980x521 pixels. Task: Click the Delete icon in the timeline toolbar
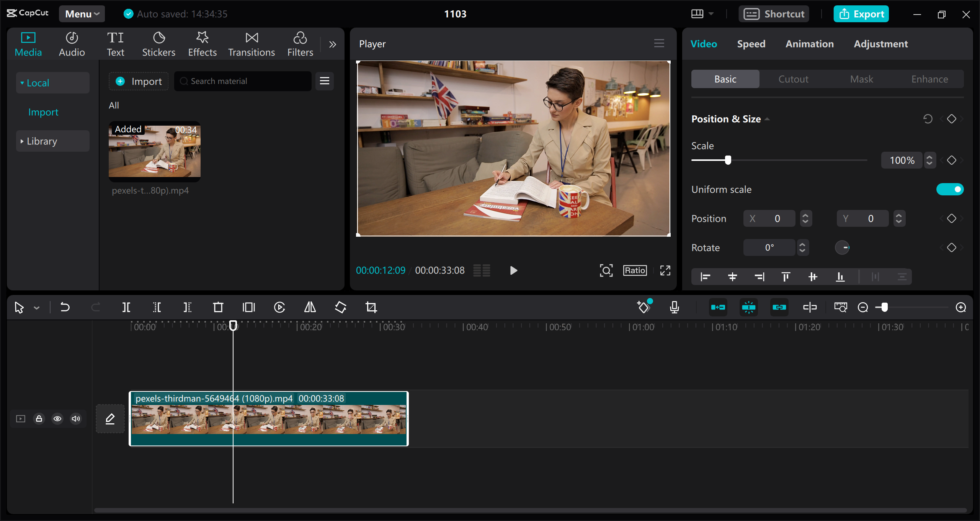[x=217, y=307]
